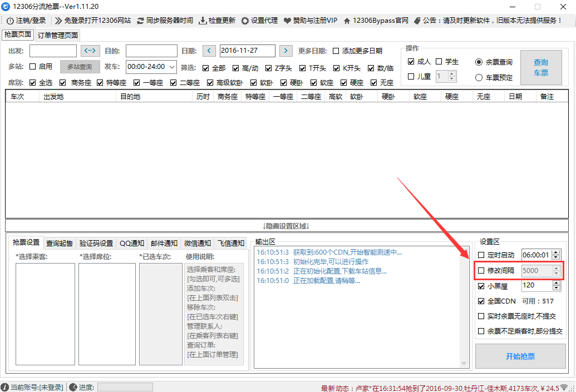
Task: Open 微信通知 tab
Action: [x=197, y=243]
